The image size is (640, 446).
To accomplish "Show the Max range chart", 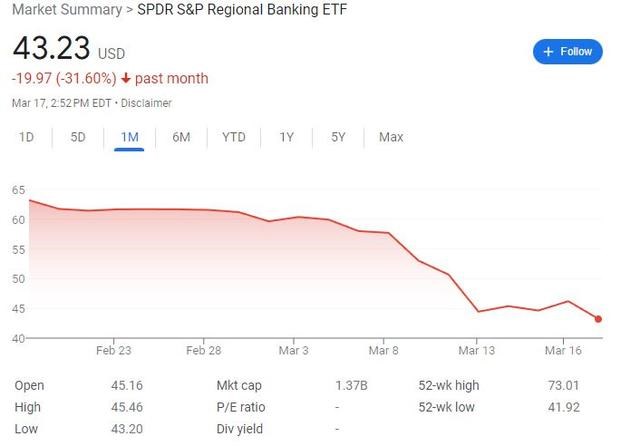I will click(x=391, y=137).
